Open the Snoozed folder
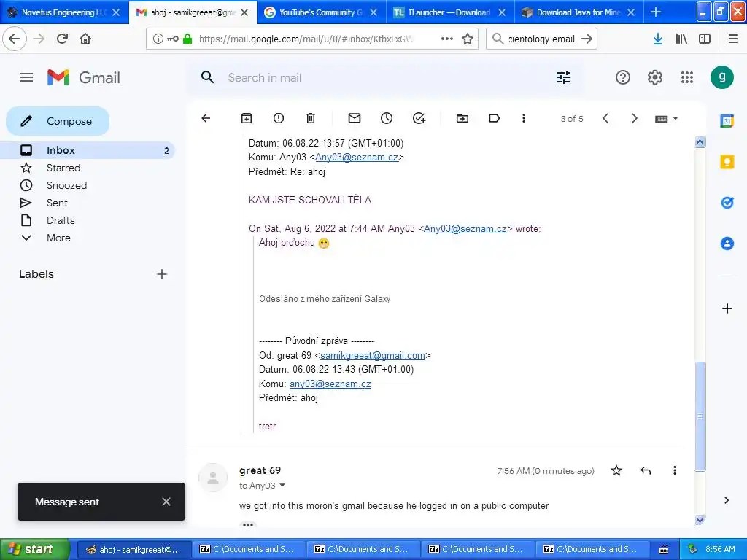This screenshot has height=560, width=747. click(x=66, y=185)
